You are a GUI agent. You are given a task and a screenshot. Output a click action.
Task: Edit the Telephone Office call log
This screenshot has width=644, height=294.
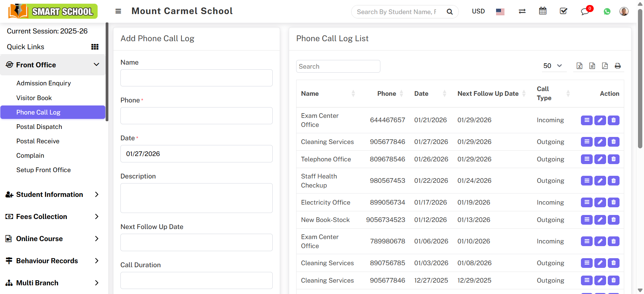click(x=600, y=159)
